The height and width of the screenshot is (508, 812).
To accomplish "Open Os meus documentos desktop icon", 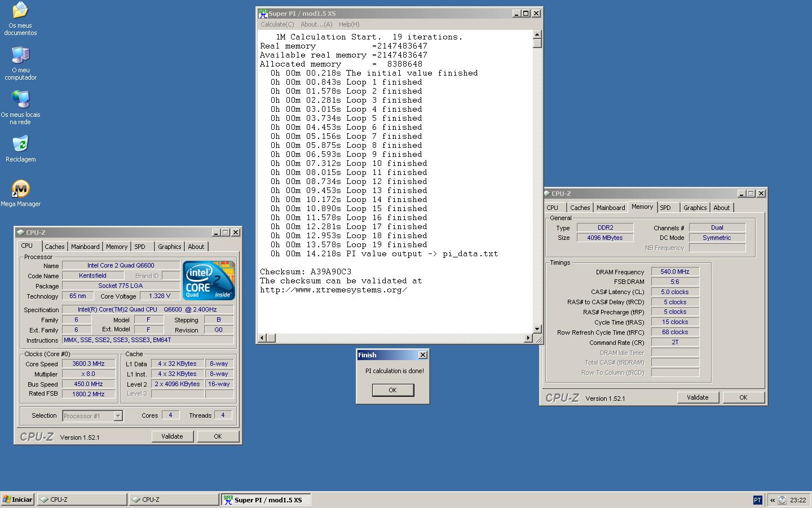I will pyautogui.click(x=20, y=19).
